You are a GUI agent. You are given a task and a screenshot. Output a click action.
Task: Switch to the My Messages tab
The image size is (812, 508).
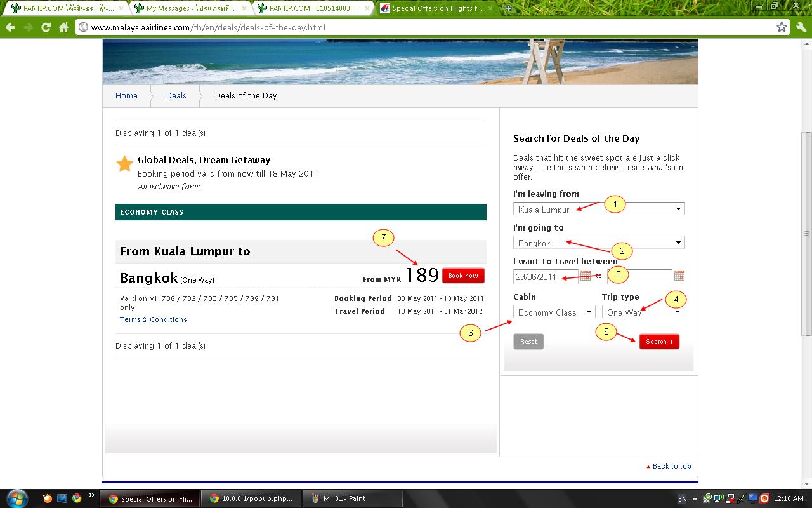190,8
